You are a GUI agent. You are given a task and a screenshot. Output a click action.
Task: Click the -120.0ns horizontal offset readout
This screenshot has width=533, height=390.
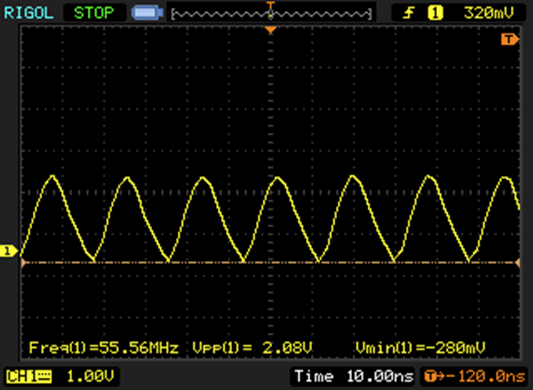(x=485, y=376)
